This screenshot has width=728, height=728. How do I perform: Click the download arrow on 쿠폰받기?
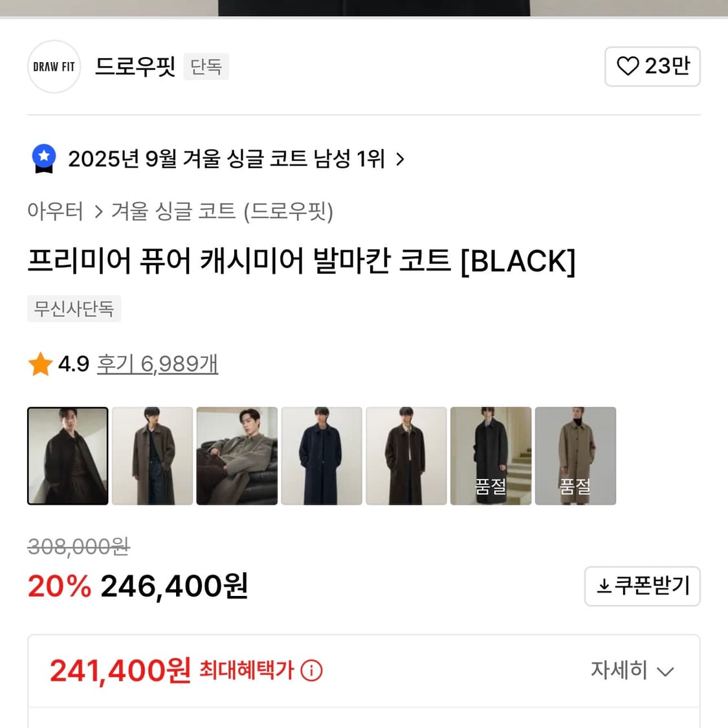coord(604,586)
